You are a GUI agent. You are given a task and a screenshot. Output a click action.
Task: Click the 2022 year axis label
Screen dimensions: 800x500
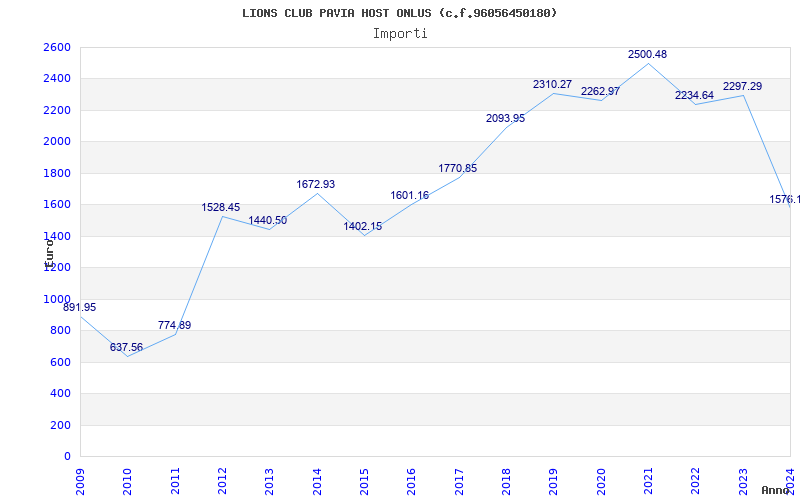tap(695, 481)
